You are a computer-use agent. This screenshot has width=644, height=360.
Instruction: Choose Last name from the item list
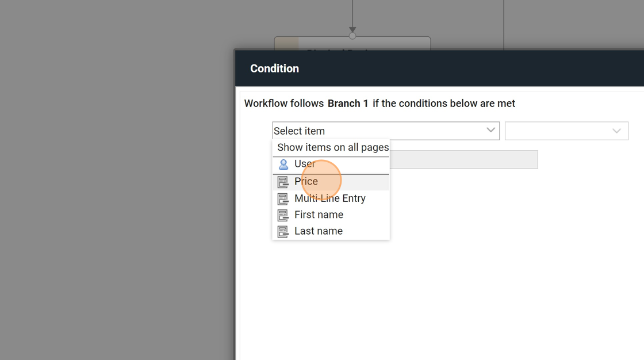click(x=318, y=231)
